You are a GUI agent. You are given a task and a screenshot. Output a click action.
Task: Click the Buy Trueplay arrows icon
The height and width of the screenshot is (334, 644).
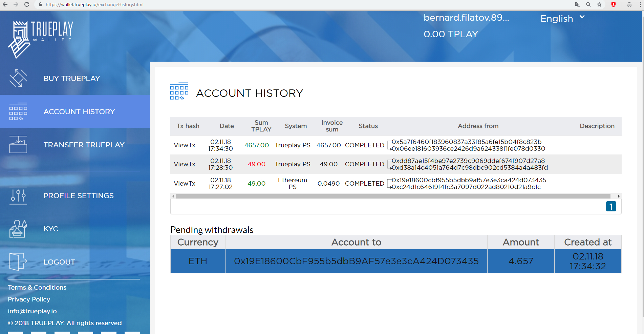point(18,78)
